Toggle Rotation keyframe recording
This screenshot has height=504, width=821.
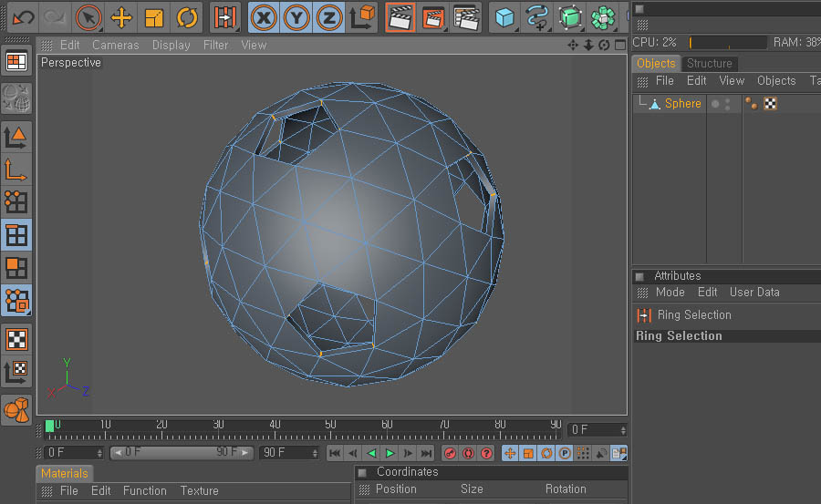[546, 453]
